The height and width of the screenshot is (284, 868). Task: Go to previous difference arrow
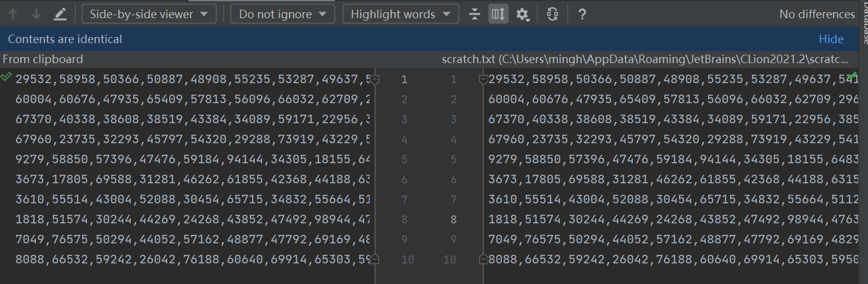(x=13, y=14)
